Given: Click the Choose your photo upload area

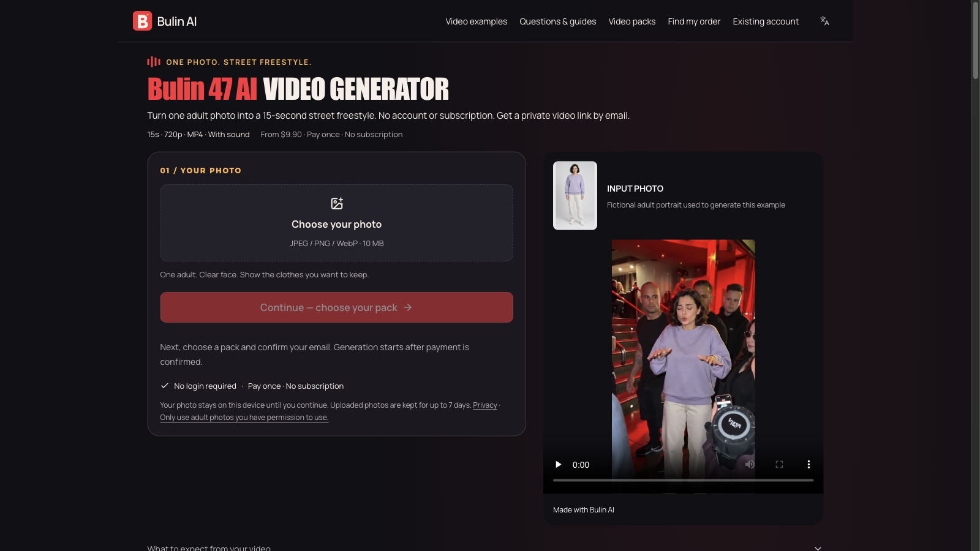Looking at the screenshot, I should pyautogui.click(x=336, y=223).
